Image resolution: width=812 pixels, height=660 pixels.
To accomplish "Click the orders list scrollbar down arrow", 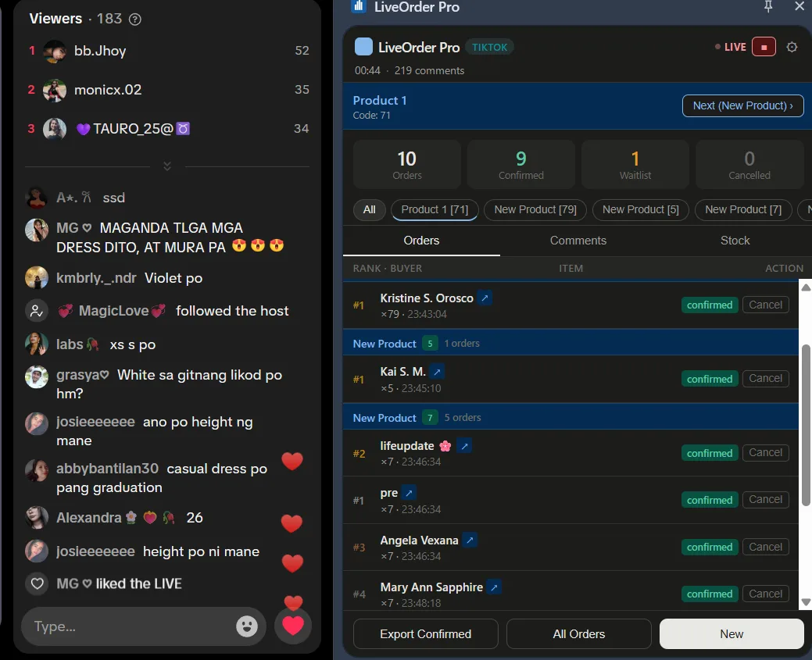I will 806,601.
